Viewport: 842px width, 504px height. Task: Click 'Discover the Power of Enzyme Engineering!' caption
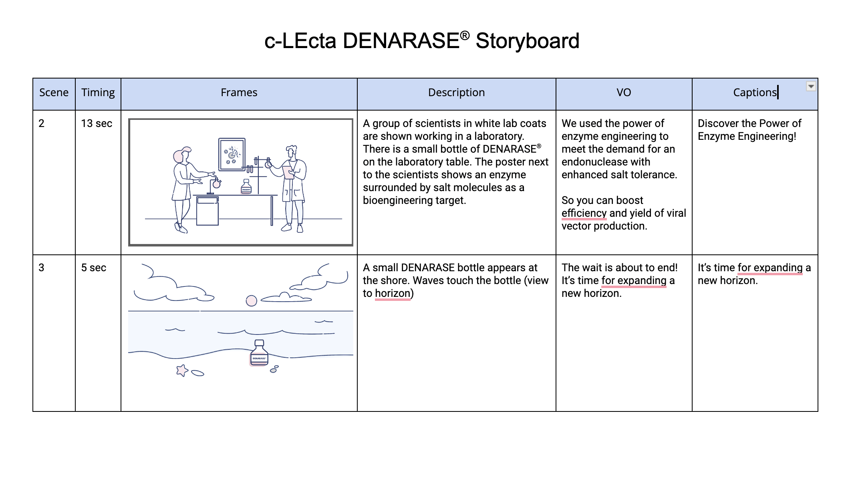point(749,130)
